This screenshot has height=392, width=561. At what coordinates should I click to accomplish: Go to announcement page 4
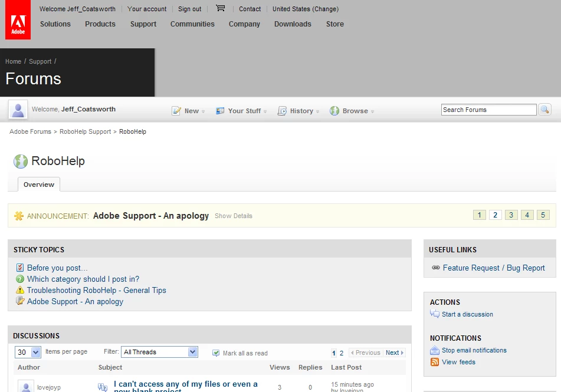tap(527, 215)
